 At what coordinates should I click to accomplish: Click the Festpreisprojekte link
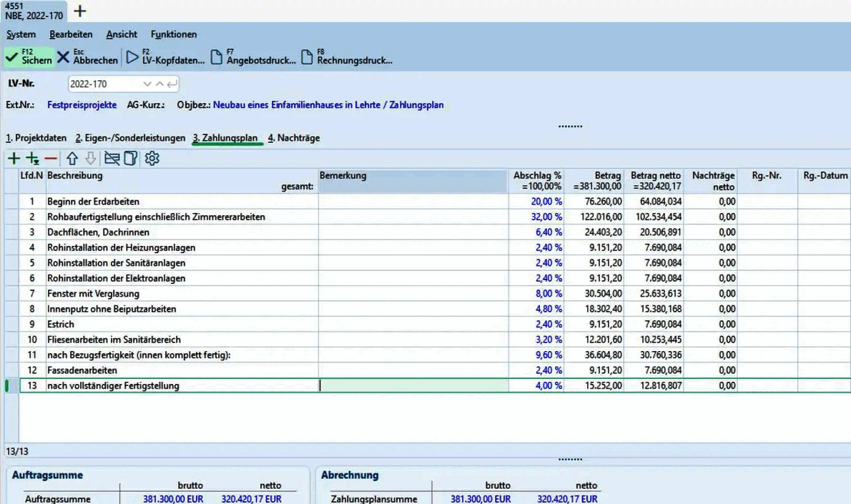(x=82, y=104)
